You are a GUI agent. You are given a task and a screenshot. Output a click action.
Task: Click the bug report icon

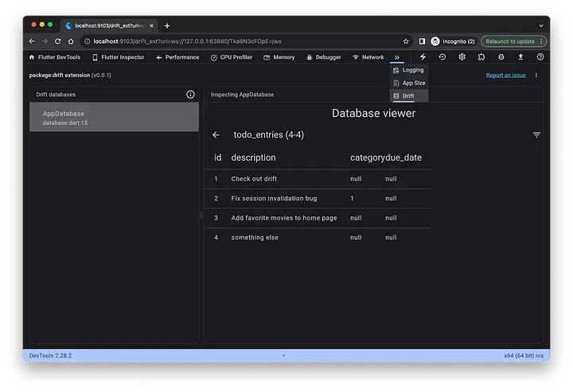[501, 57]
